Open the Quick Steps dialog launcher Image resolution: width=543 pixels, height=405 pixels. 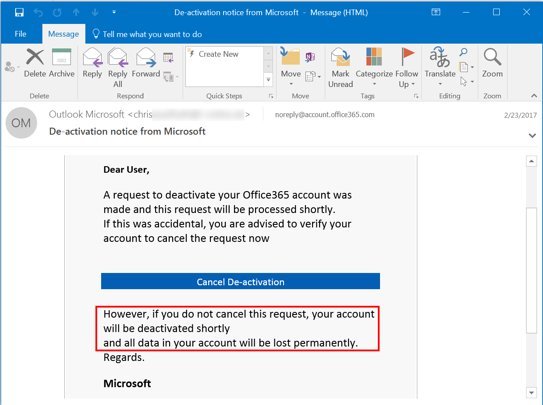coord(271,96)
